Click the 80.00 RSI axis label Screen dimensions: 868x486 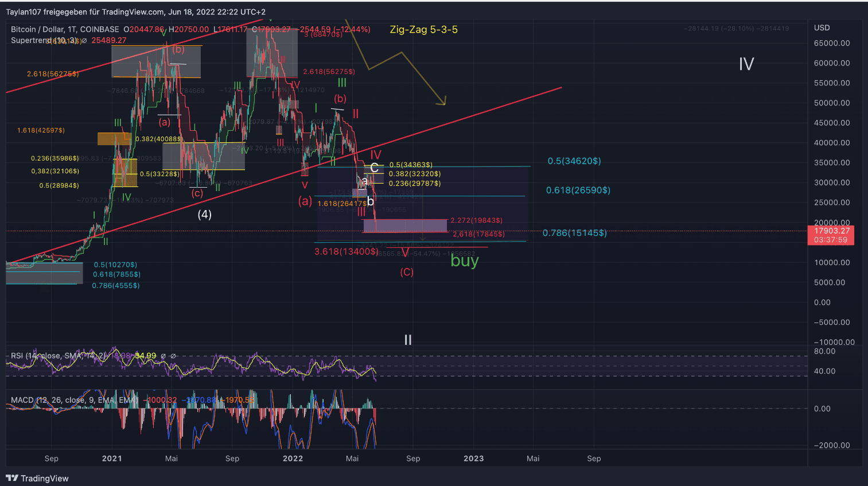[824, 351]
